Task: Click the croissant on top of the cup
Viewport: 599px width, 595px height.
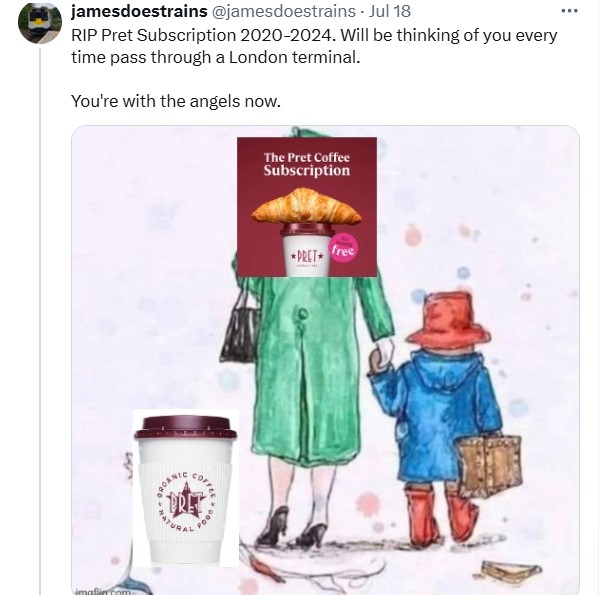Action: tap(307, 207)
